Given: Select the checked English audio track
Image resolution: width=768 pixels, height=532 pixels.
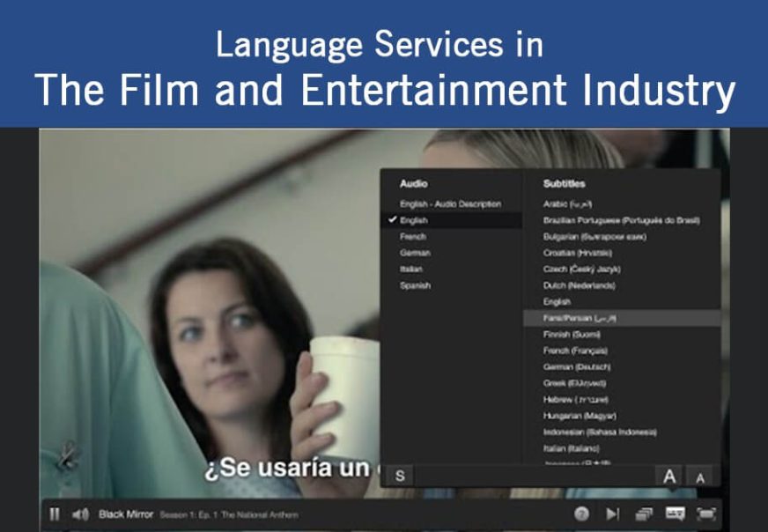Looking at the screenshot, I should point(451,220).
